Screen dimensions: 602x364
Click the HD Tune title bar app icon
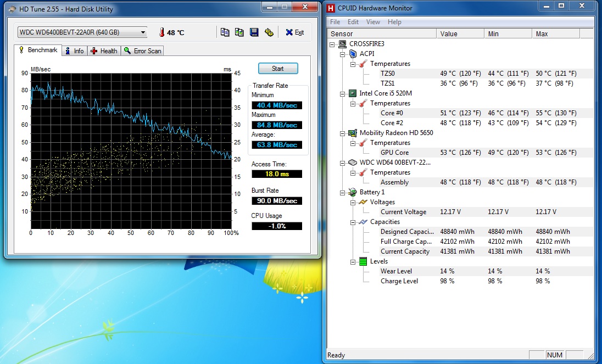12,9
